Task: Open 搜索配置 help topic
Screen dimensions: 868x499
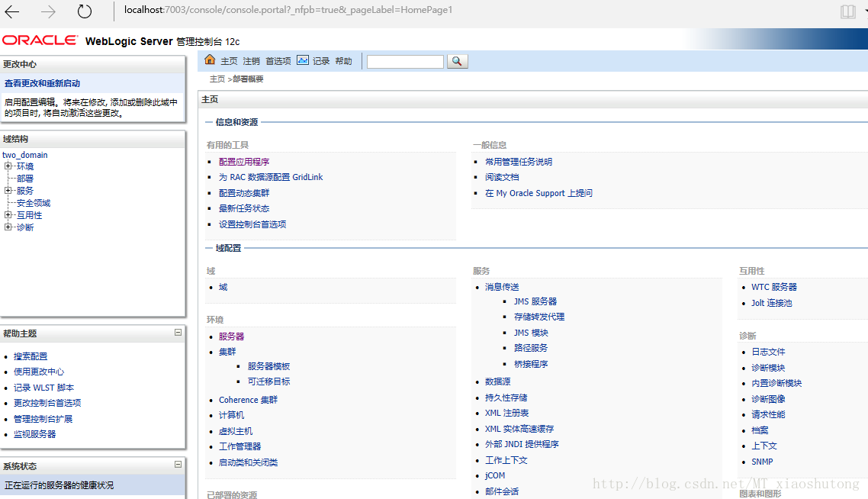Action: click(31, 356)
